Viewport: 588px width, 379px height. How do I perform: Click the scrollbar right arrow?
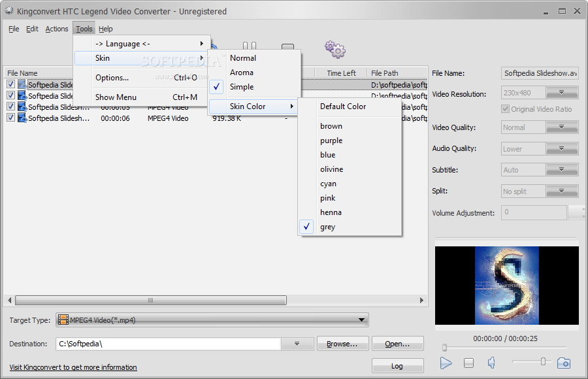[421, 300]
